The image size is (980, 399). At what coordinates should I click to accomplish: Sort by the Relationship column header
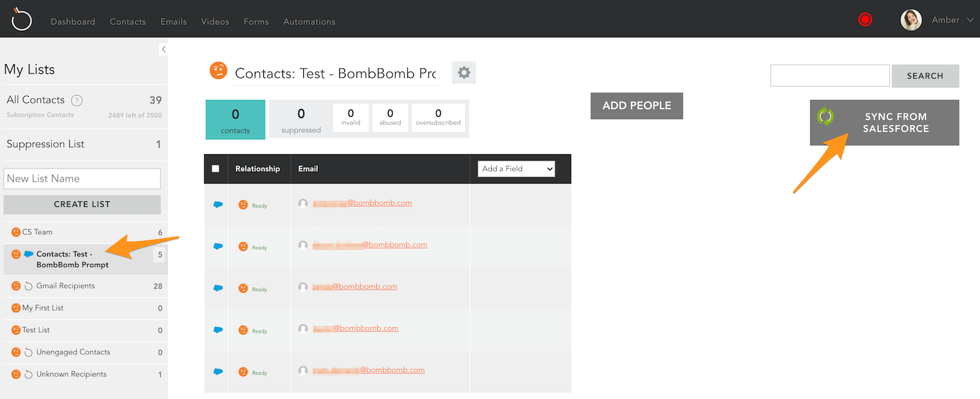click(x=257, y=168)
